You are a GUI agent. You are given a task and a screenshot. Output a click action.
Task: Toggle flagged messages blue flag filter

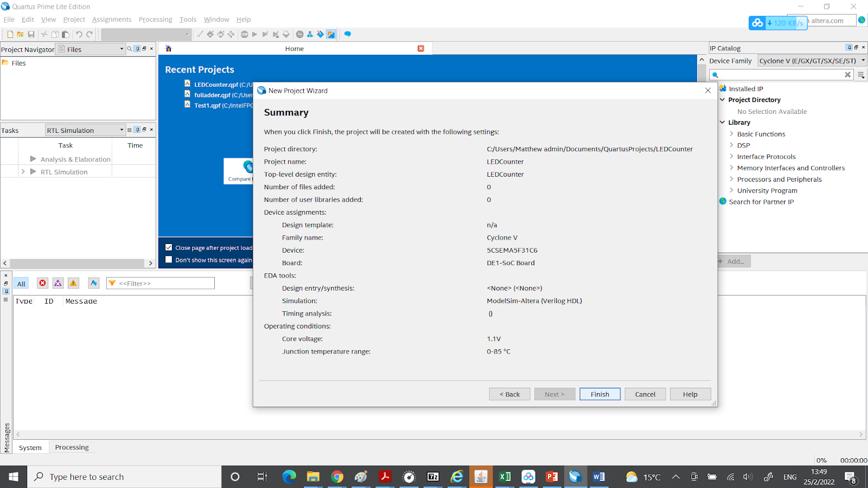point(94,283)
